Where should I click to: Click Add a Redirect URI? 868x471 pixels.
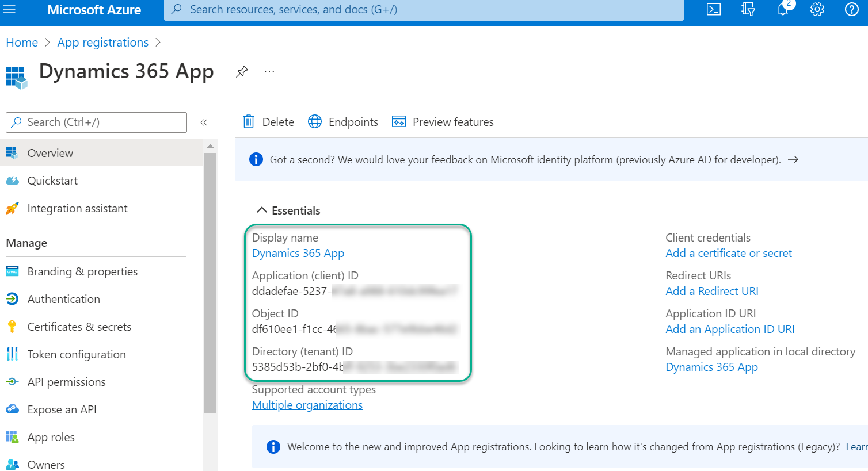(711, 291)
